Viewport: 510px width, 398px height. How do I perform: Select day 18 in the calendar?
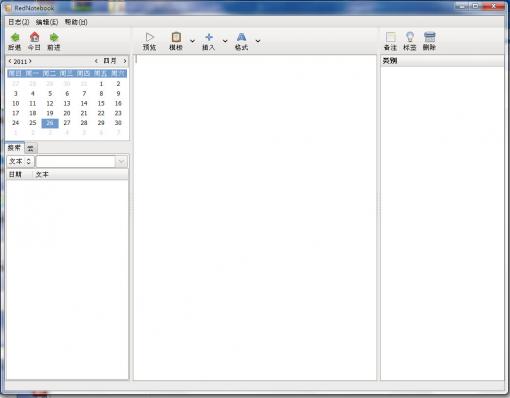[x=33, y=113]
